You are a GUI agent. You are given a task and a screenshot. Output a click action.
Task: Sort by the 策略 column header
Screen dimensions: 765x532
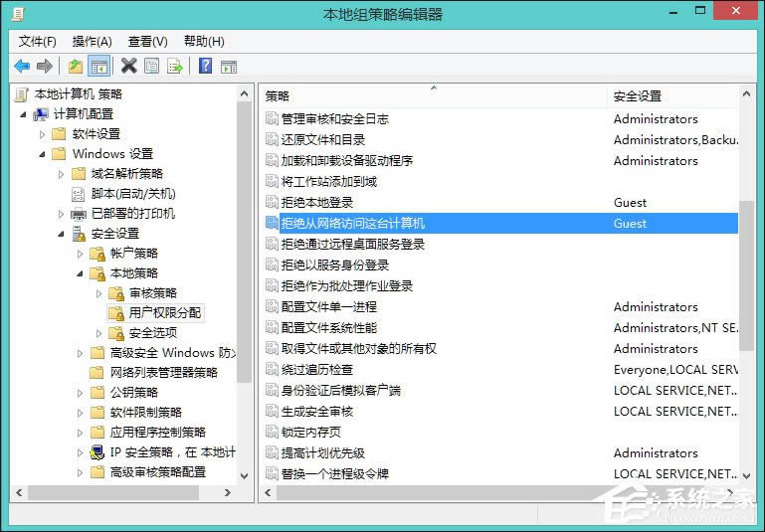[x=434, y=96]
